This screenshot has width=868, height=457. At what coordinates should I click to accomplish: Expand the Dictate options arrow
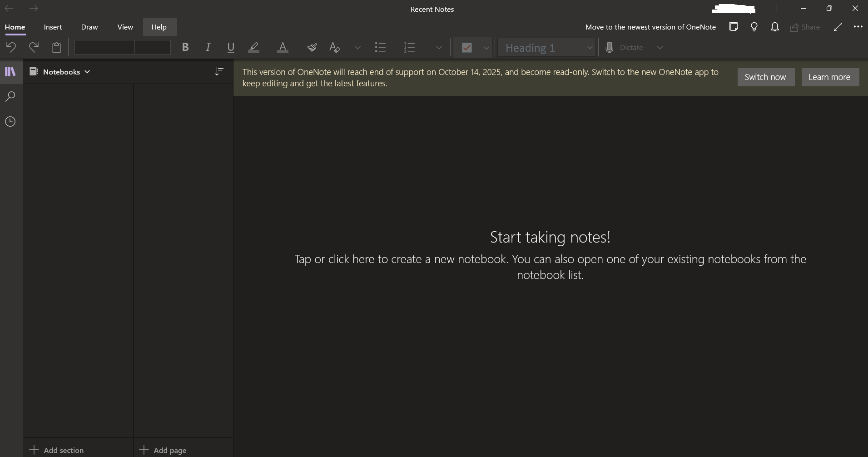click(660, 47)
